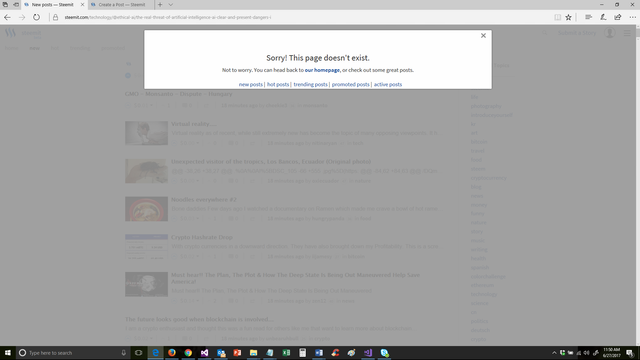Open the 'promoted posts' link in dialog
The width and height of the screenshot is (640, 360).
pos(350,84)
